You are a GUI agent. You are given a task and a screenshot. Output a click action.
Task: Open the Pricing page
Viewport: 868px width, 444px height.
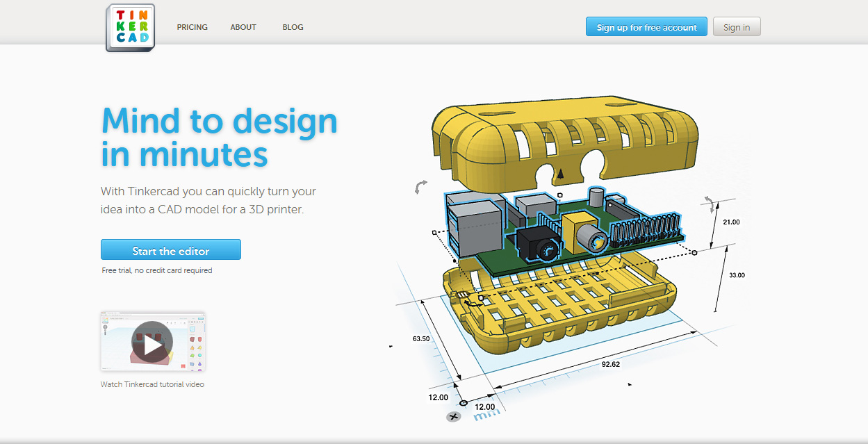coord(193,27)
